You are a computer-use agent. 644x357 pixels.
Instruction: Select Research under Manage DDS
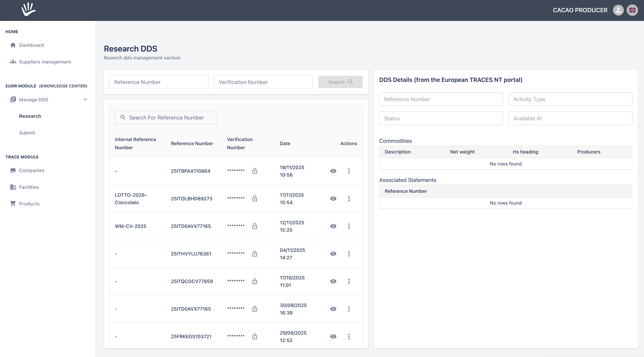click(x=30, y=116)
